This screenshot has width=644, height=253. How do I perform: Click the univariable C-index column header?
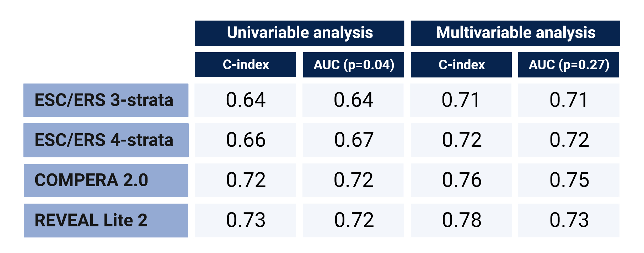(x=245, y=65)
